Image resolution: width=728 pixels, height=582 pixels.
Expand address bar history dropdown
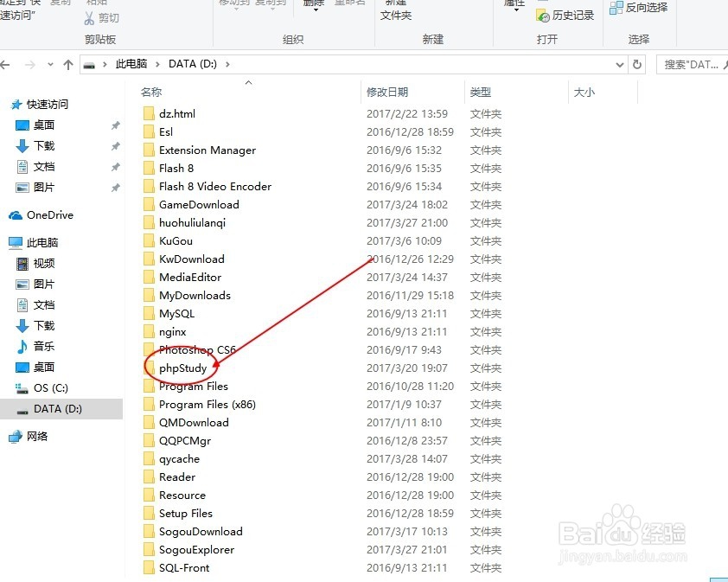pyautogui.click(x=619, y=65)
